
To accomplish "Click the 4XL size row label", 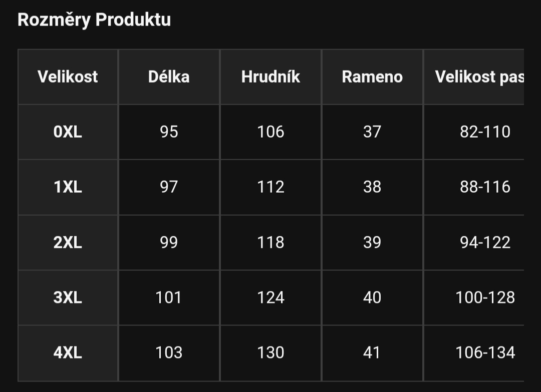I will (68, 352).
